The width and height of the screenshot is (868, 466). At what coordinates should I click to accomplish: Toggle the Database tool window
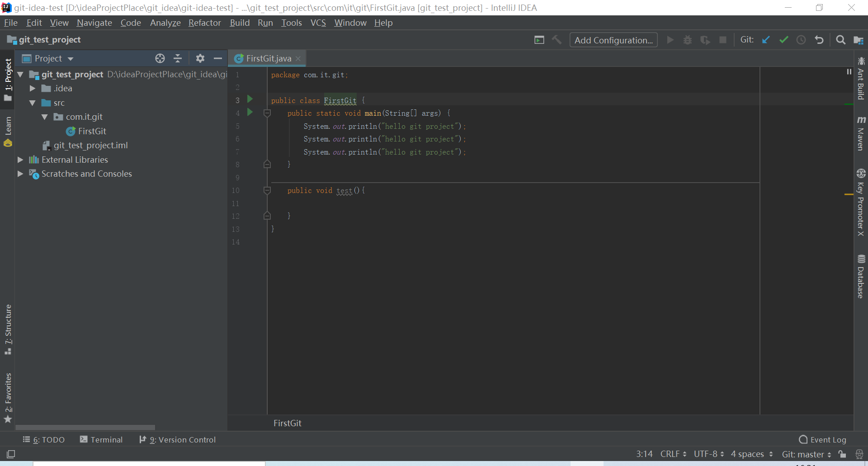point(861,276)
